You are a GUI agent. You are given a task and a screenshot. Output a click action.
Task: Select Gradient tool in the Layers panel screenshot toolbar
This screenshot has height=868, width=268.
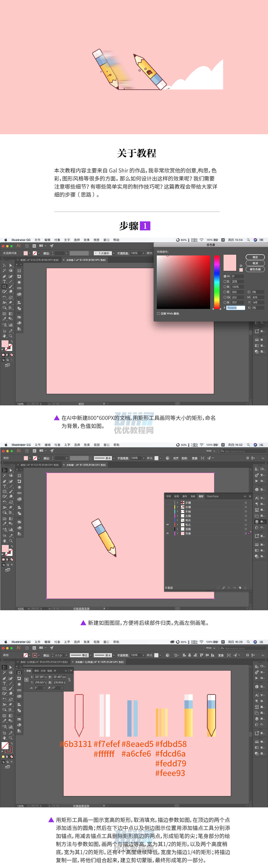point(11,519)
